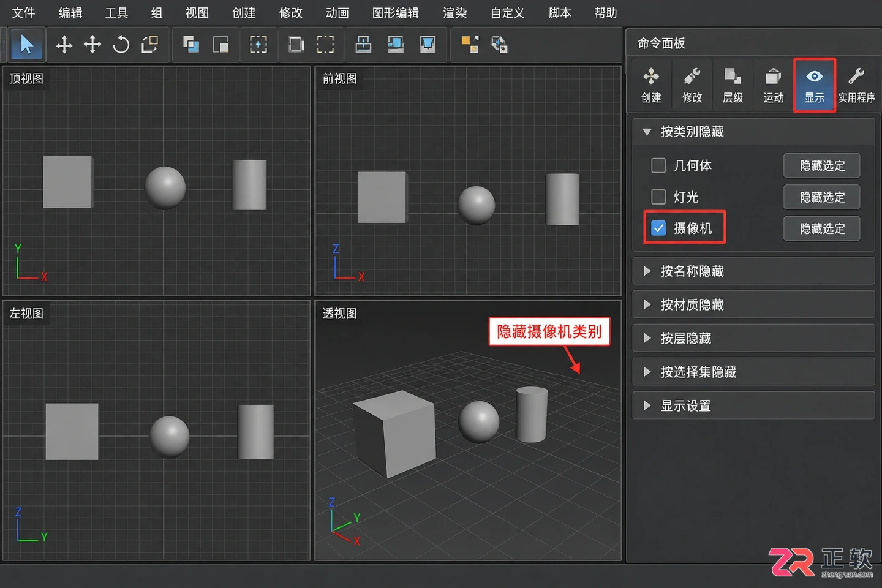Open the 修改 (Modify) command panel tab
This screenshot has height=588, width=882.
pos(692,85)
